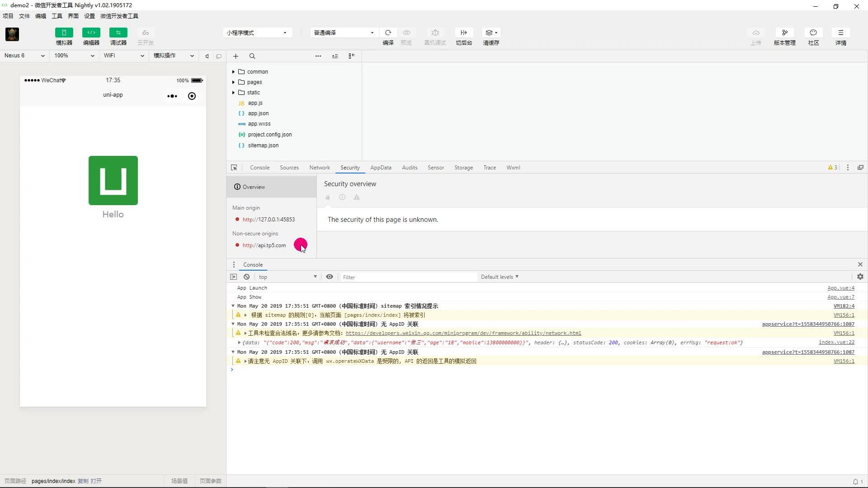Toggle the 编辑器 editor panel visibility
Image resolution: width=868 pixels, height=488 pixels.
[x=91, y=33]
